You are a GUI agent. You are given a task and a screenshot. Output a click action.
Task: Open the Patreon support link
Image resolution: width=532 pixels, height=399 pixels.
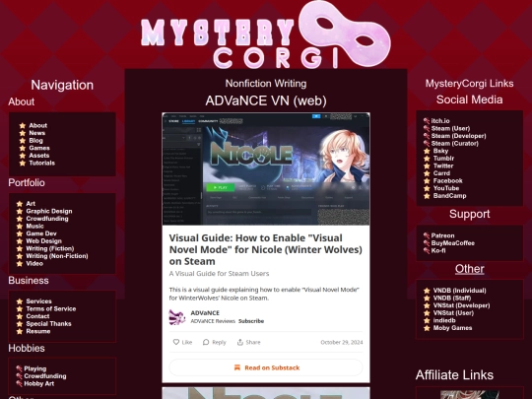click(x=442, y=235)
